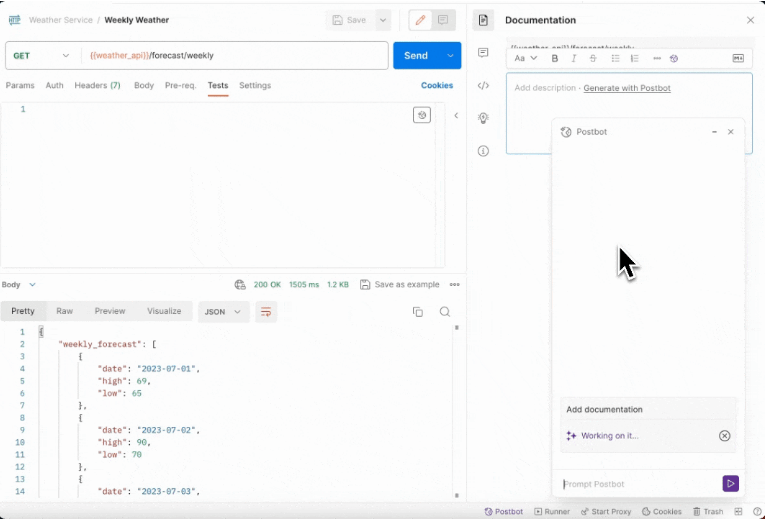Open the code snippet panel icon
The image size is (765, 521).
point(483,86)
